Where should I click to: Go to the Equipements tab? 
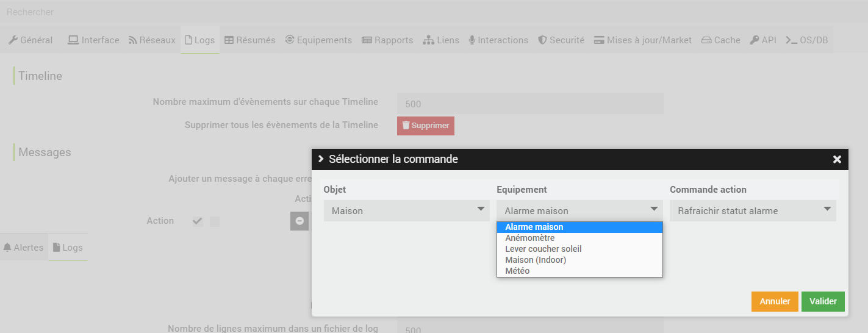(x=318, y=40)
